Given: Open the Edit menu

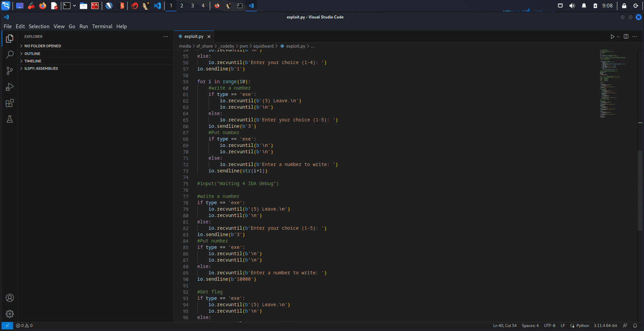Looking at the screenshot, I should point(20,26).
